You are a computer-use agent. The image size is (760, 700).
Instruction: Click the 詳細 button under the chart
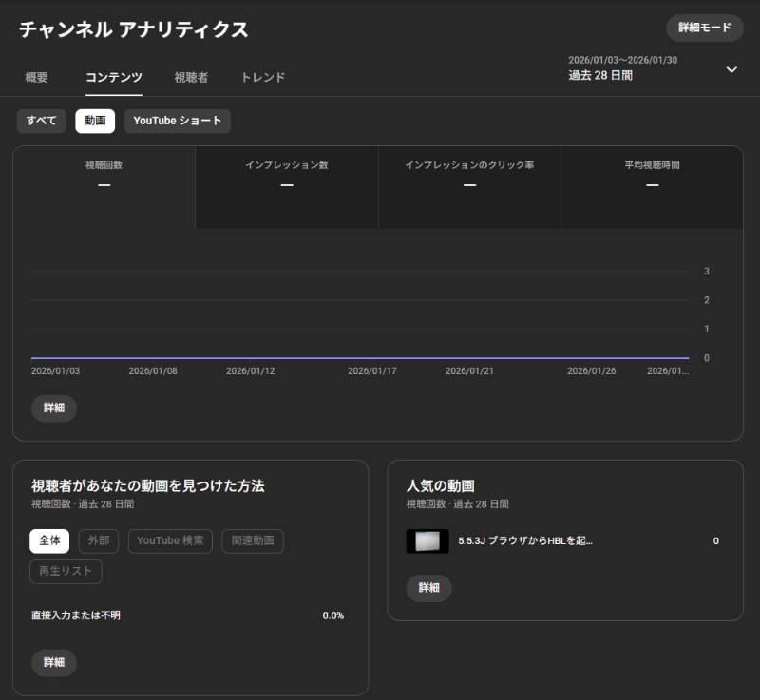tap(54, 407)
